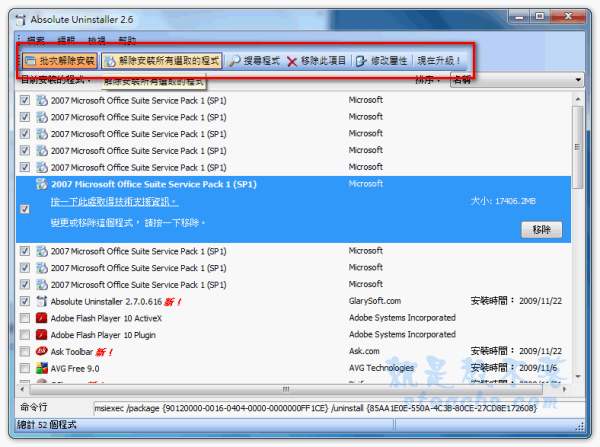This screenshot has height=447, width=600.
Task: Click the Adobe Flash Player 10 Plugin icon
Action: click(41, 335)
